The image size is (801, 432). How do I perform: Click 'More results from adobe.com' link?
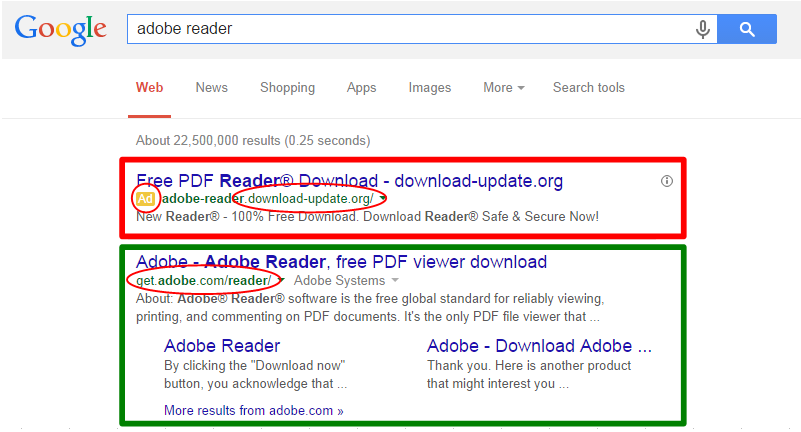[253, 410]
